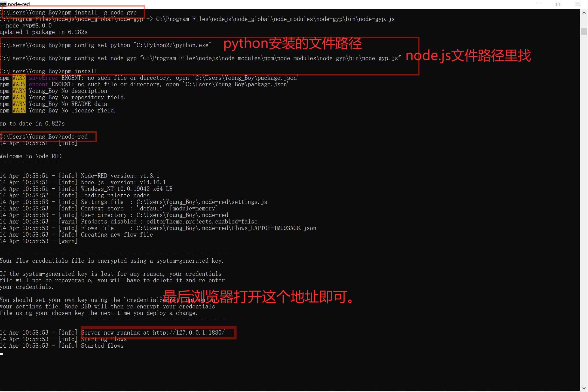Click the 'npm install -g node-gyp' command line
The height and width of the screenshot is (392, 588).
click(68, 13)
